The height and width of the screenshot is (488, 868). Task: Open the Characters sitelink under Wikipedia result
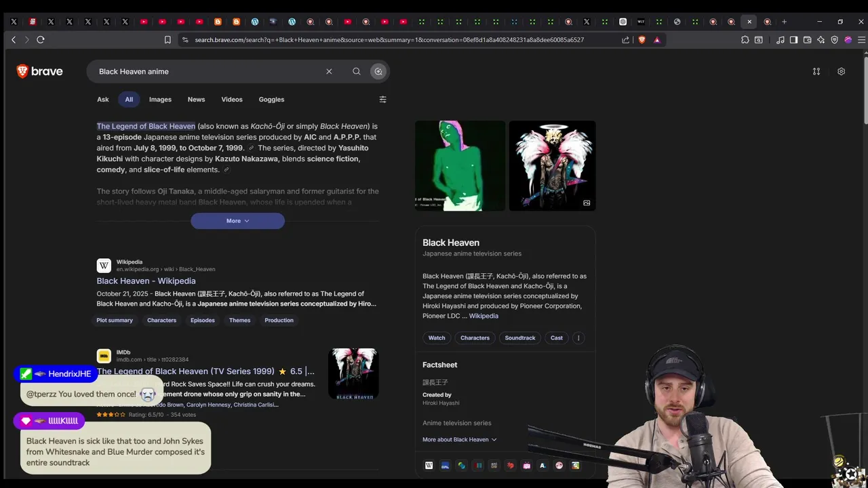click(161, 320)
